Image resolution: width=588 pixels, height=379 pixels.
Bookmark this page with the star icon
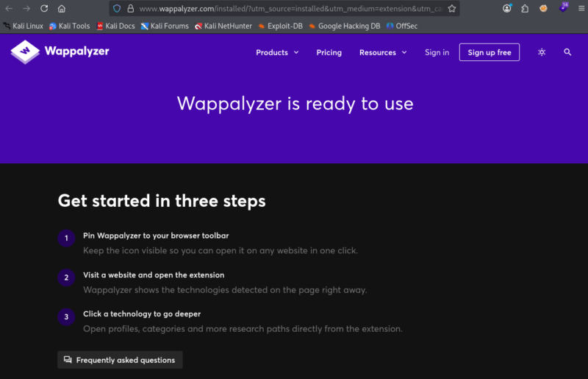pos(452,8)
